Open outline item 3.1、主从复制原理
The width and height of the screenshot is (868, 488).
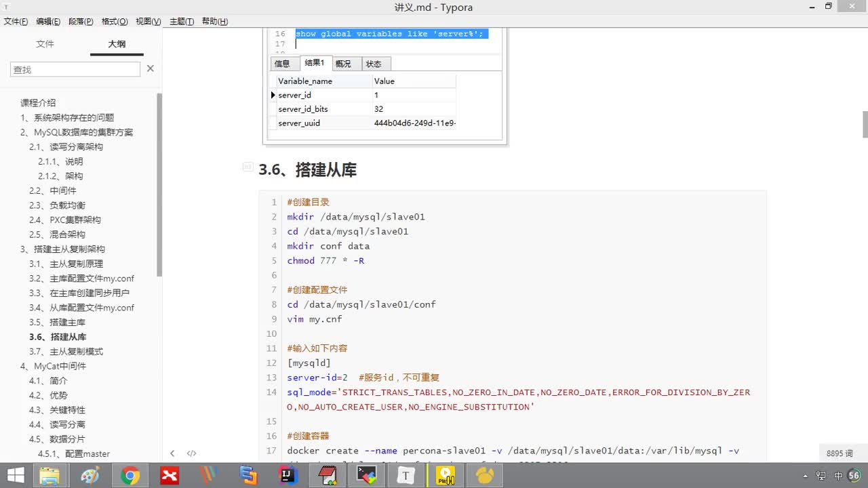coord(66,264)
